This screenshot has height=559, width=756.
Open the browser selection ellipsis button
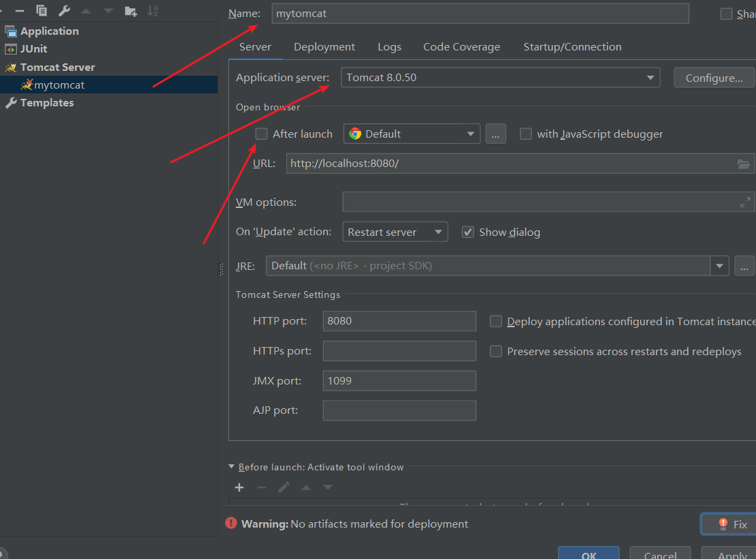tap(496, 134)
